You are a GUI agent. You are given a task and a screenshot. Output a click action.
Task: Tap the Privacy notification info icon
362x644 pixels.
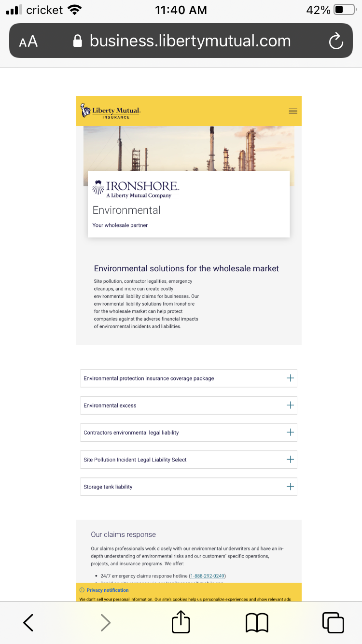tap(82, 590)
